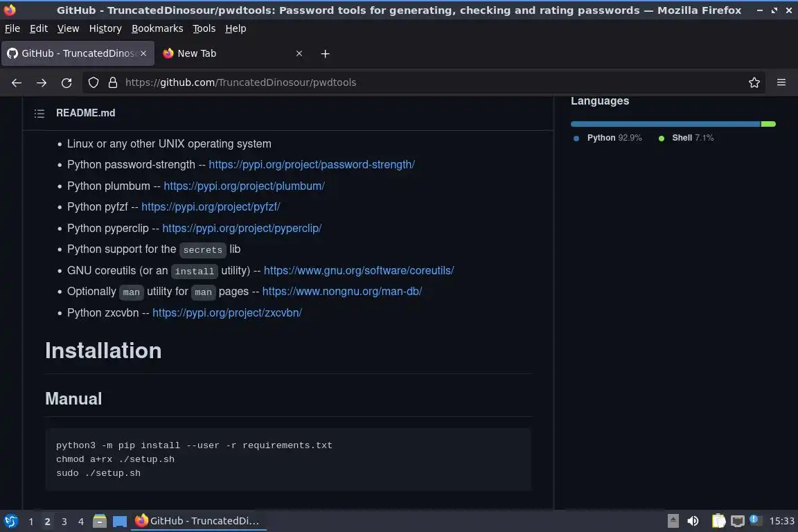Open the file manager icon on taskbar

coord(100,521)
